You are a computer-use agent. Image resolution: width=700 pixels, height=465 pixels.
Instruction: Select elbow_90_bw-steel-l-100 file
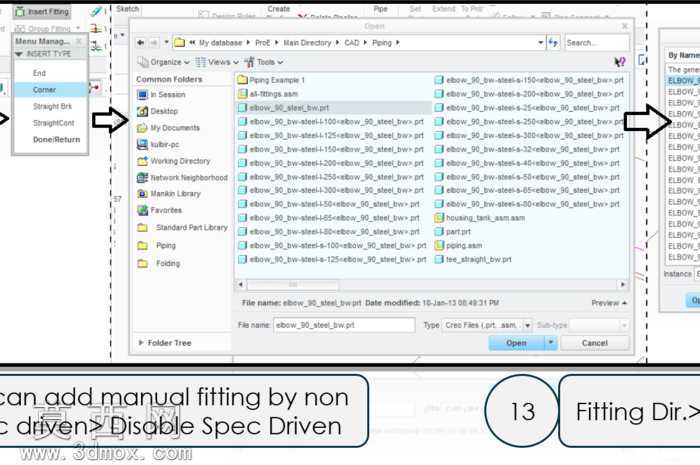[331, 122]
